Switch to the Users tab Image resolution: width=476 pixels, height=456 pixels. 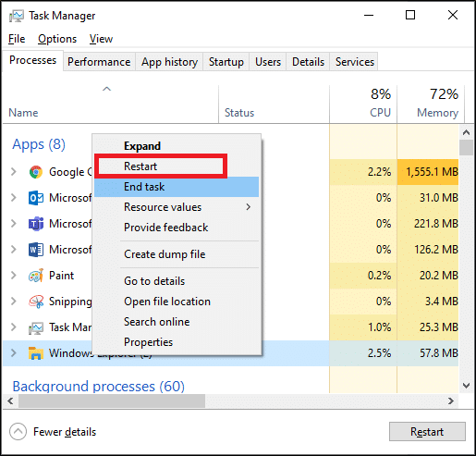[x=268, y=62]
